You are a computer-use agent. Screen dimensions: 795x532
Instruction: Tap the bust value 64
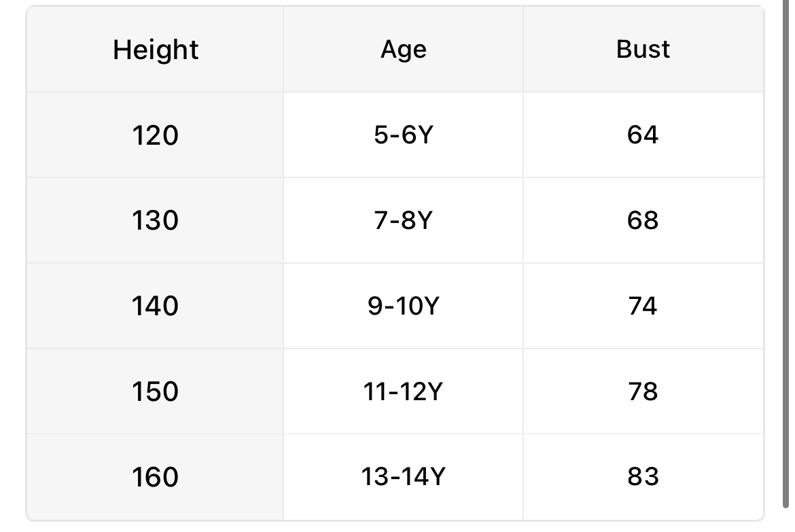(x=643, y=135)
